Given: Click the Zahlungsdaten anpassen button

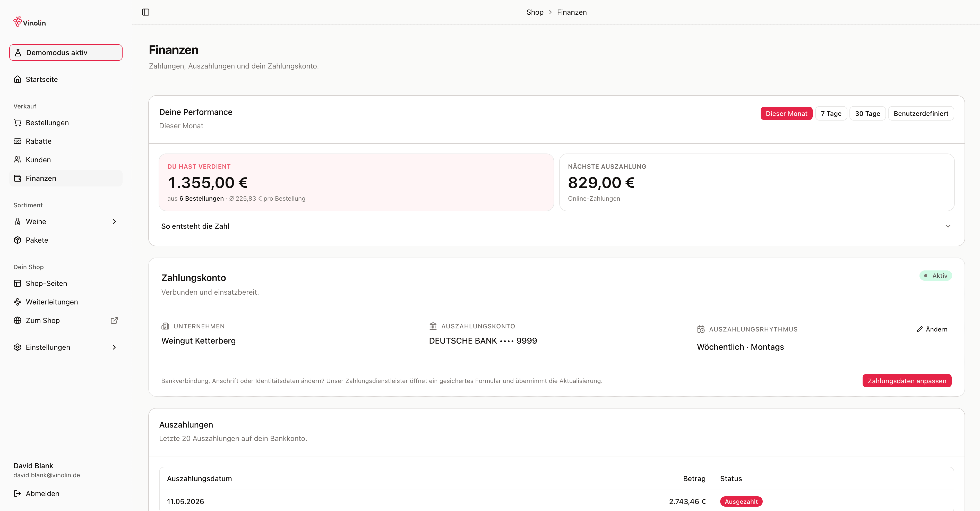Looking at the screenshot, I should (907, 381).
